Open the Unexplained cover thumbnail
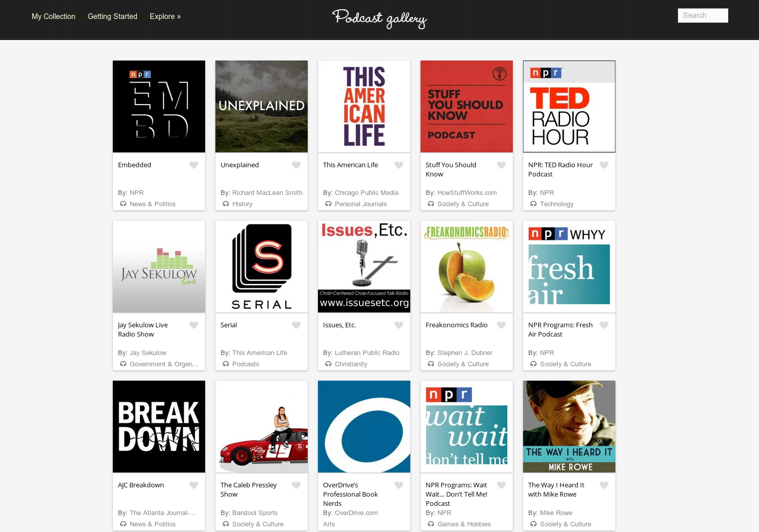759x532 pixels. coord(262,106)
